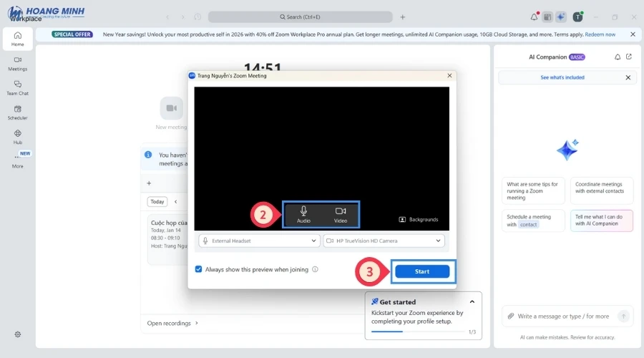Open the External Headset audio dropdown
Image resolution: width=644 pixels, height=358 pixels.
click(x=259, y=241)
